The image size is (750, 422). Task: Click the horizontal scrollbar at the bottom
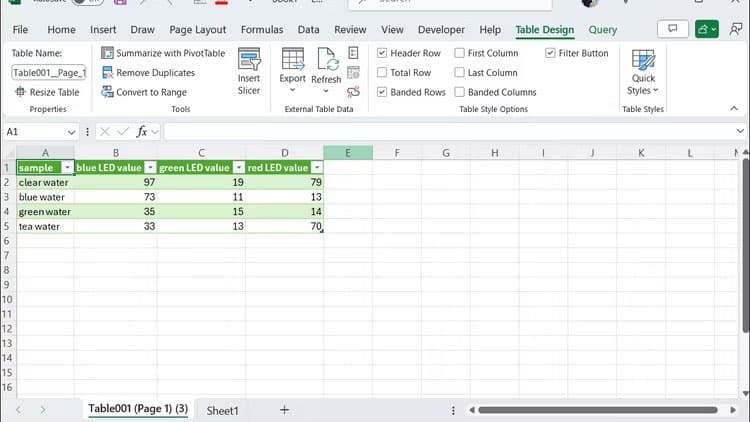click(x=600, y=410)
